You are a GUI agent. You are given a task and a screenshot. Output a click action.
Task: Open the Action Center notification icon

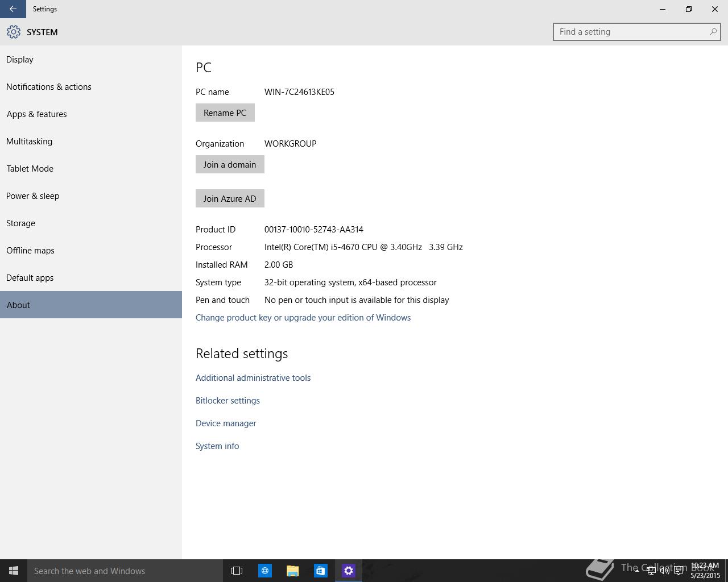(x=679, y=571)
